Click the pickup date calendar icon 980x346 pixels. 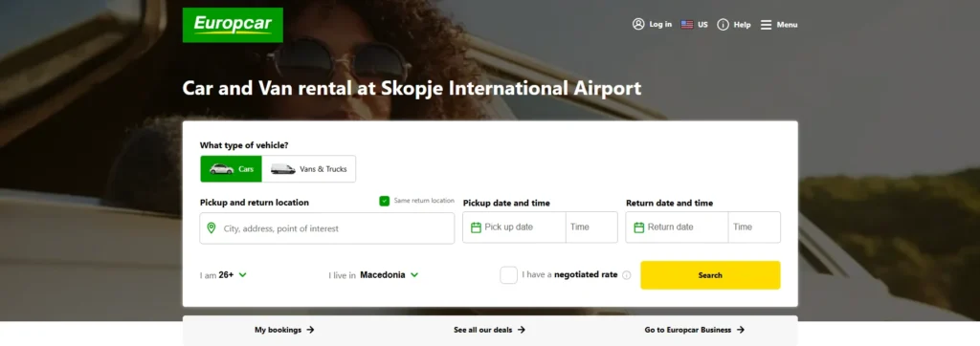tap(476, 227)
